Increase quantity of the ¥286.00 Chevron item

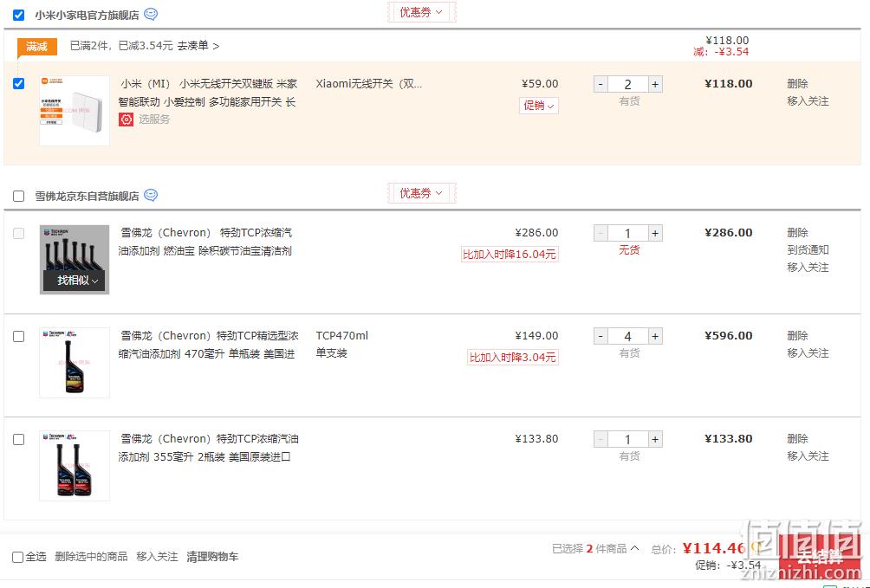[655, 233]
